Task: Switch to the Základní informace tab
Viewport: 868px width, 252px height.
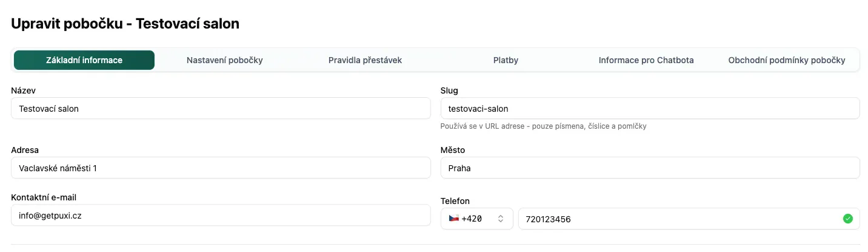Action: click(84, 60)
